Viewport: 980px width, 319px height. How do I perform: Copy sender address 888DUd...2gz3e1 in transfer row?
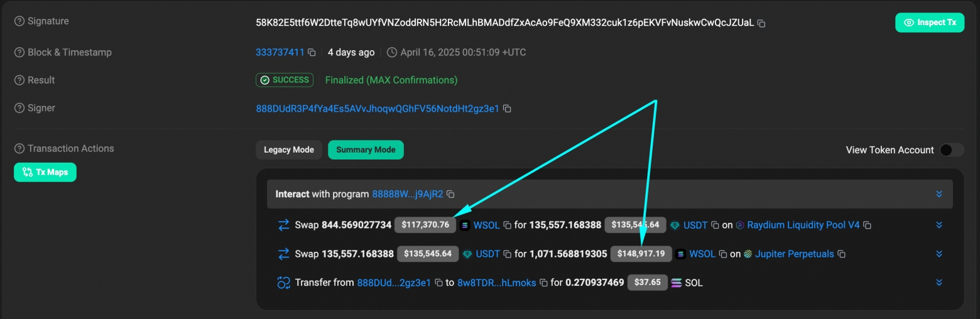point(440,283)
